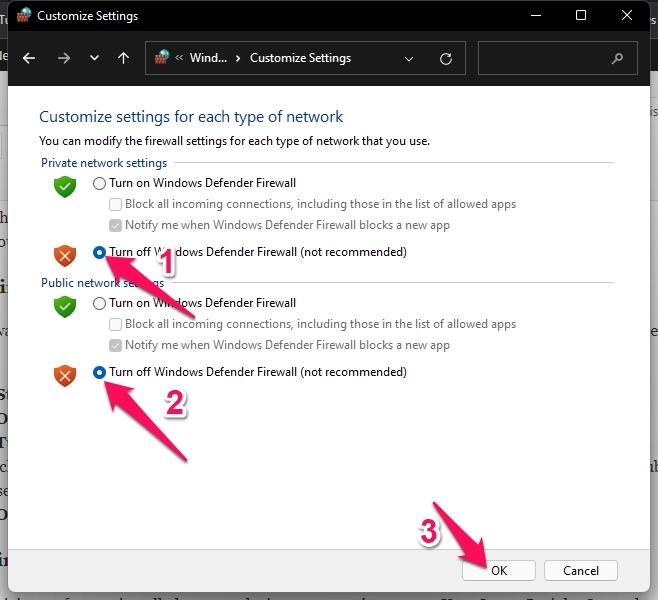Viewport: 658px width, 600px height.
Task: Expand the address bar history dropdown
Action: (x=409, y=59)
